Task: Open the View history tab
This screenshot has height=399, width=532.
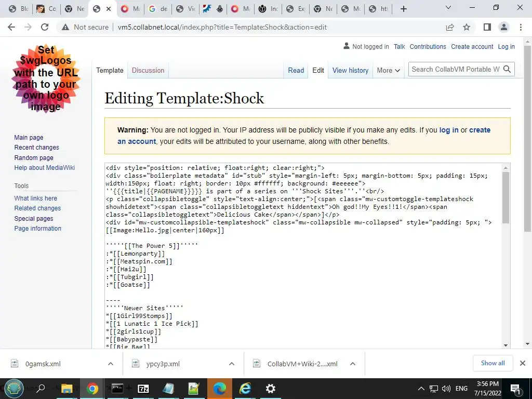Action: [351, 70]
